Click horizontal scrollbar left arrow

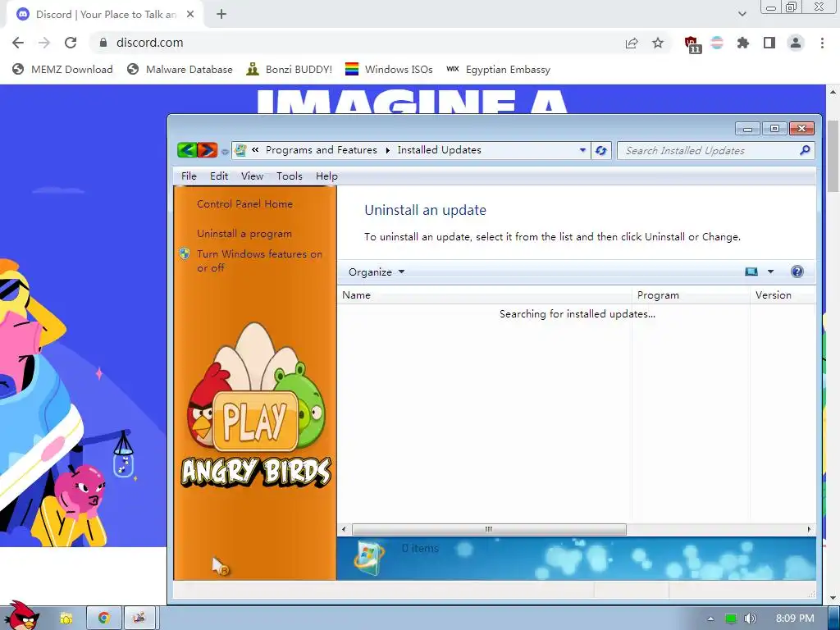click(344, 529)
